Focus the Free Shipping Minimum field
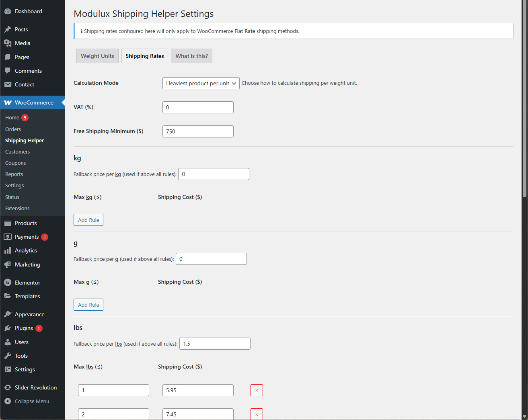 [198, 131]
